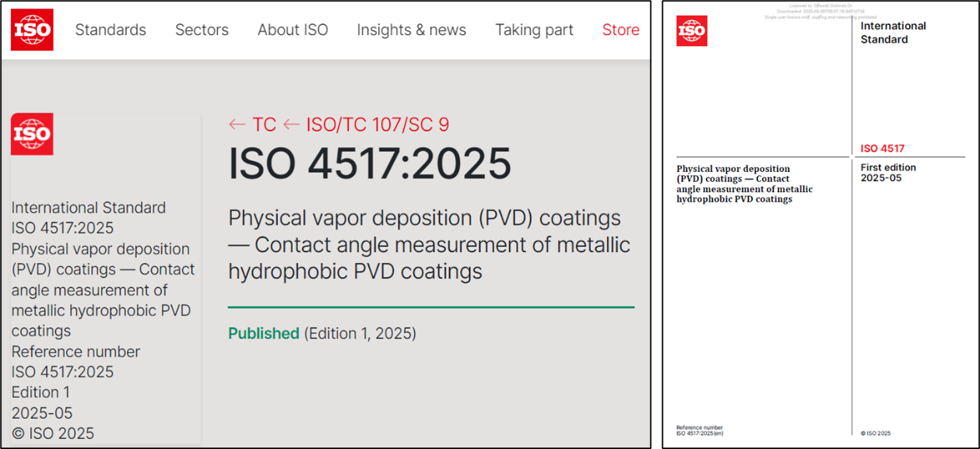Follow the TC breadcrumb link
The image size is (980, 449).
(x=264, y=125)
